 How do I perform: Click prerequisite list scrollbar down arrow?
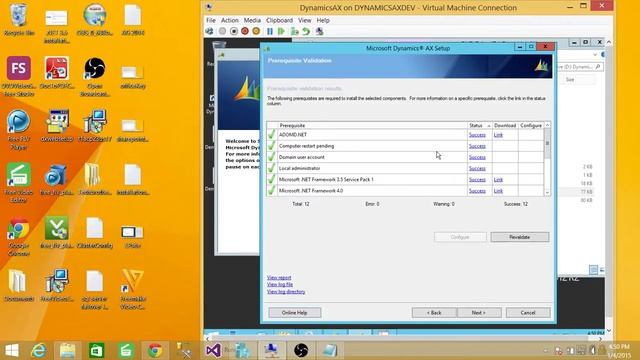click(x=547, y=193)
